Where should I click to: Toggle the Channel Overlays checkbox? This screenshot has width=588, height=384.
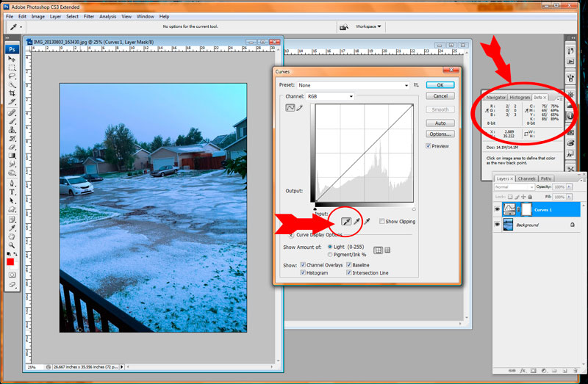(x=303, y=265)
